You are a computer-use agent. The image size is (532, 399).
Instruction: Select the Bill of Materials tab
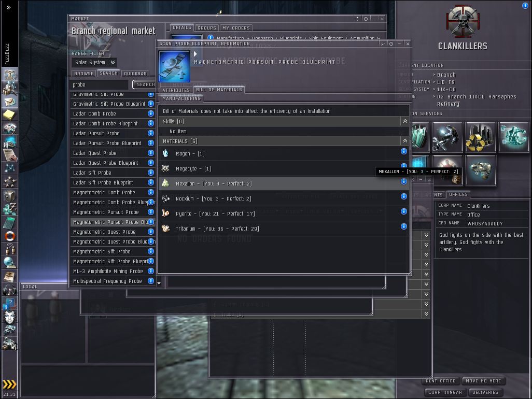219,90
